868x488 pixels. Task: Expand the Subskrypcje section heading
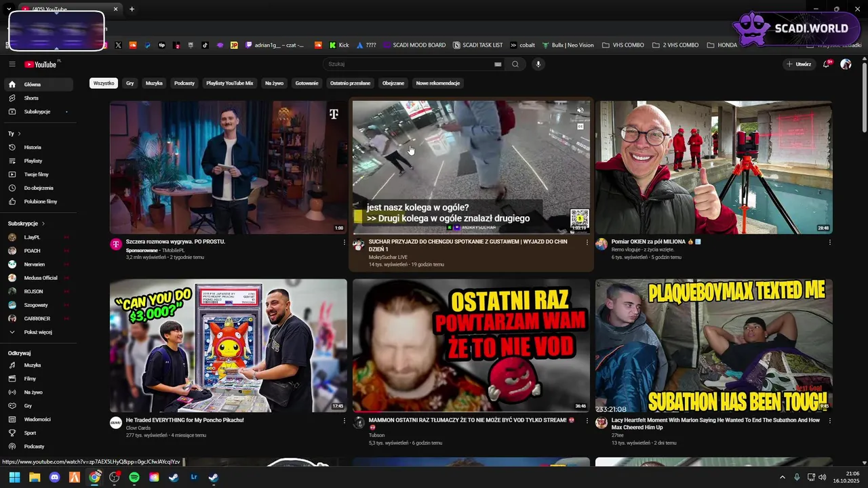pyautogui.click(x=26, y=224)
